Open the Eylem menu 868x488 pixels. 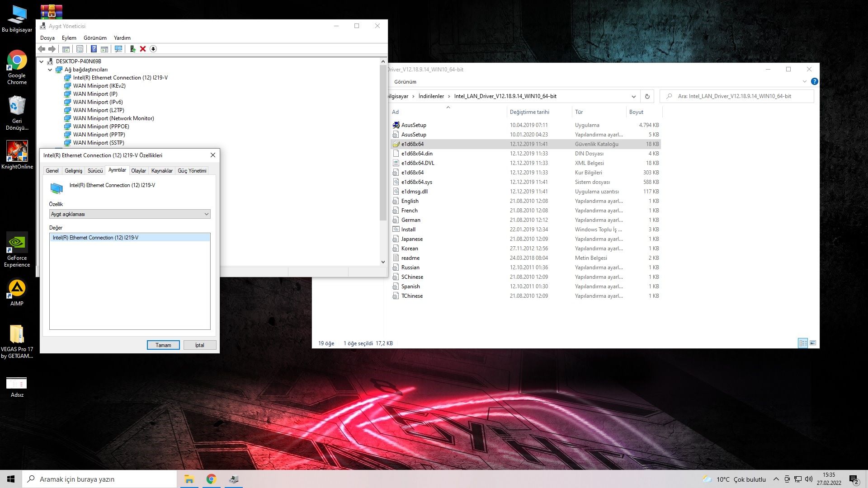click(69, 38)
